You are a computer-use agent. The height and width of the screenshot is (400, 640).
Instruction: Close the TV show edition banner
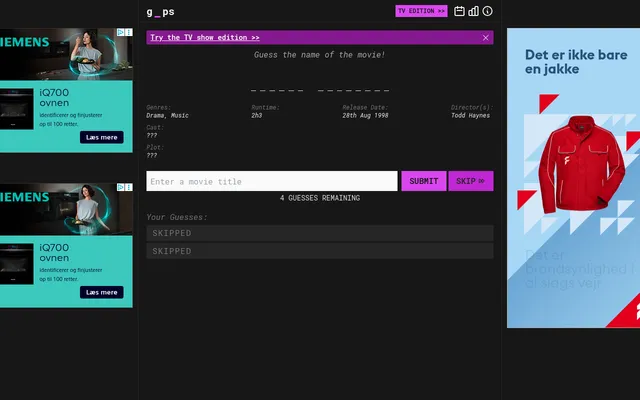tap(485, 38)
